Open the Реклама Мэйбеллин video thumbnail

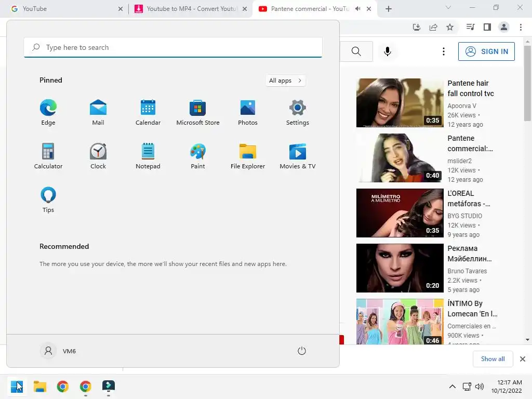[400, 268]
